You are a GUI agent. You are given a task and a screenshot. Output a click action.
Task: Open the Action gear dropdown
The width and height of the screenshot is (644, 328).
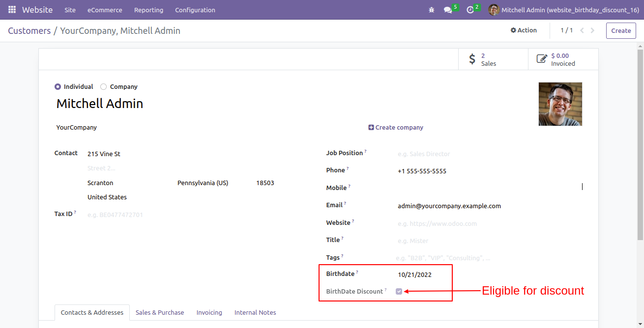tap(524, 30)
